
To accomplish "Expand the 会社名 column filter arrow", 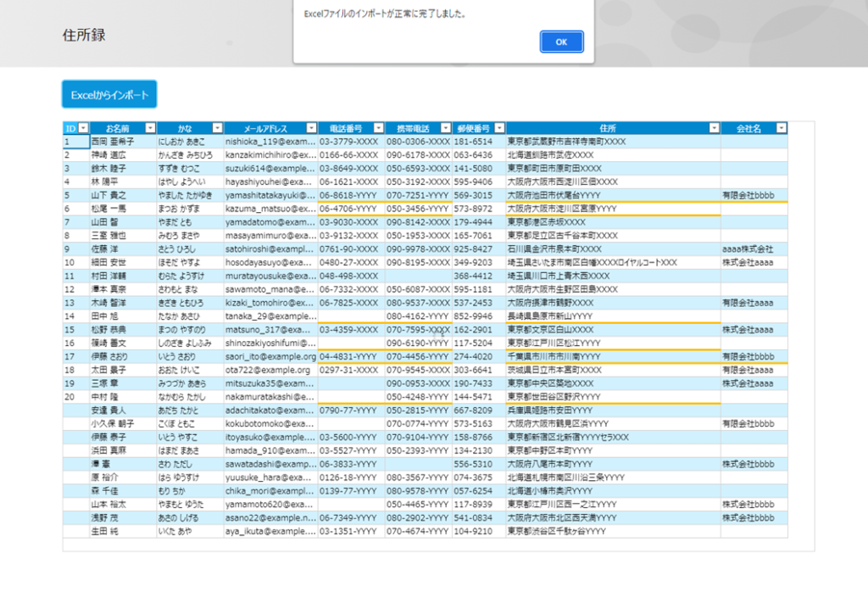I will 781,128.
